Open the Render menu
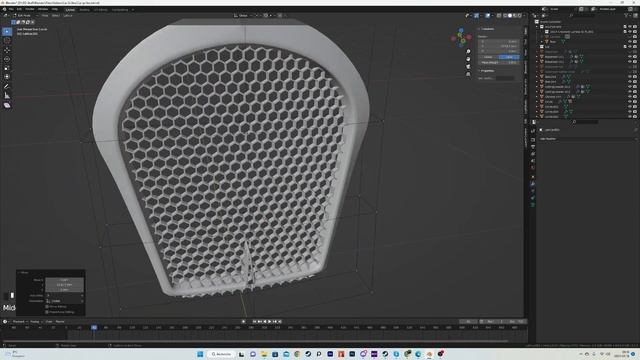The width and height of the screenshot is (640, 360). [30, 9]
